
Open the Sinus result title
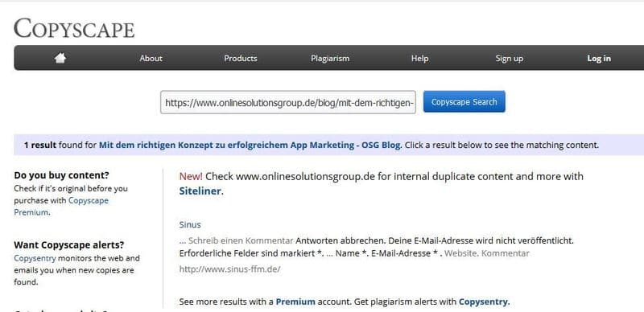(x=190, y=225)
